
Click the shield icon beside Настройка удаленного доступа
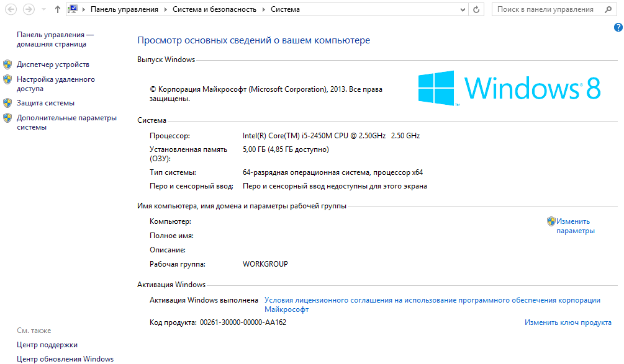[7, 79]
